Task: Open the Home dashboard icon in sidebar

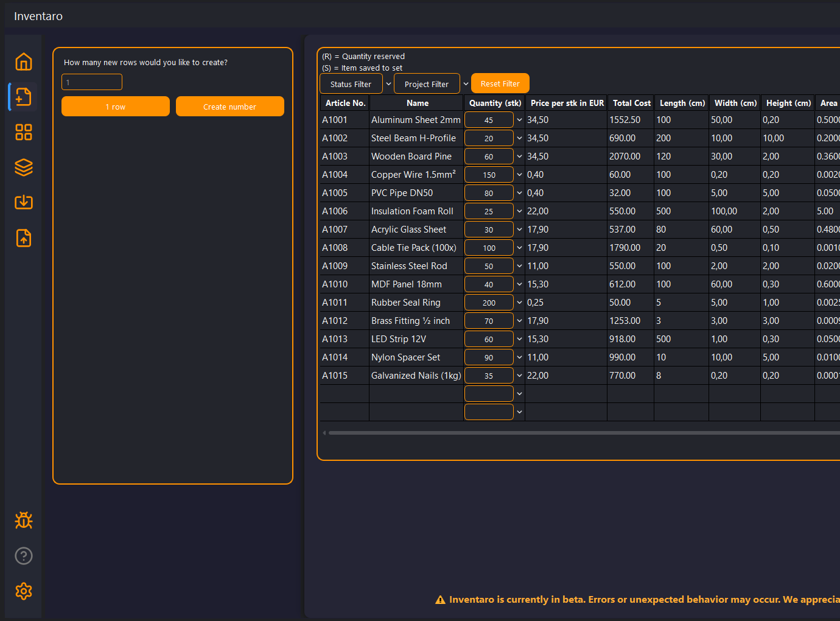Action: click(24, 61)
